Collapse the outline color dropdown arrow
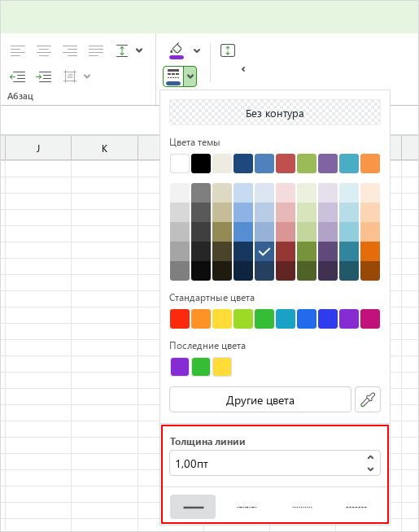This screenshot has width=419, height=532. [190, 76]
